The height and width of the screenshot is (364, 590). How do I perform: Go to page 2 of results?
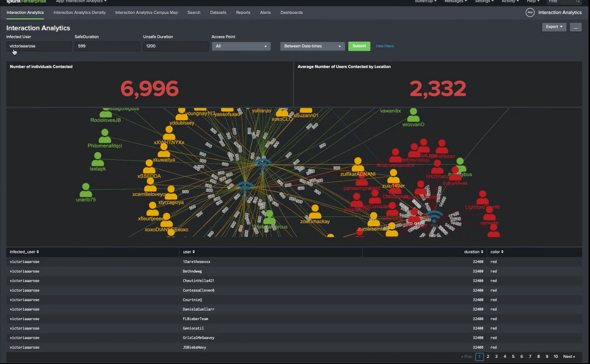488,357
